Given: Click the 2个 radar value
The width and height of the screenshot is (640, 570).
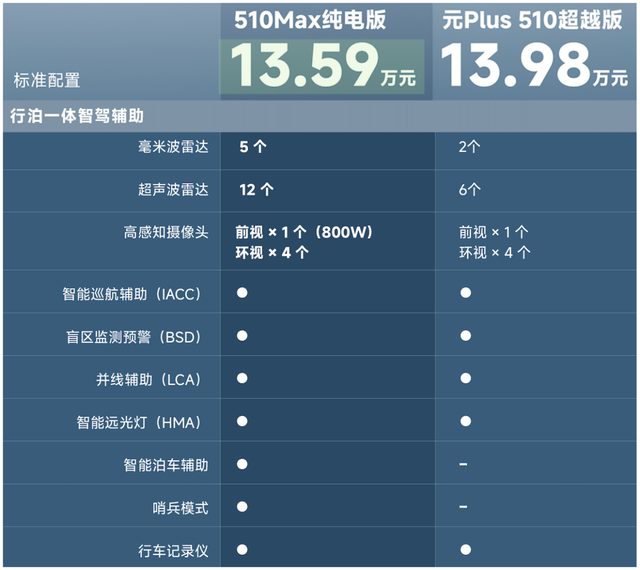Looking at the screenshot, I should pos(469,147).
